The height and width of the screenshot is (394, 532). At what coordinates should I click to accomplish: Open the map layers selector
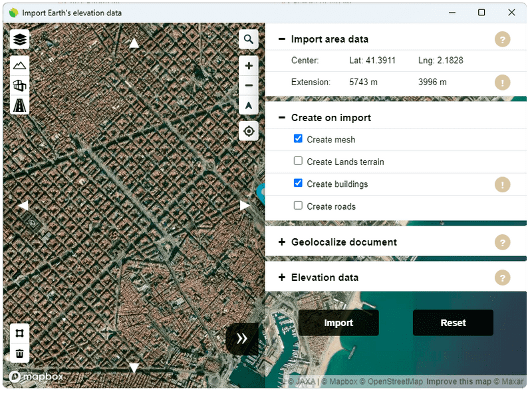point(20,40)
